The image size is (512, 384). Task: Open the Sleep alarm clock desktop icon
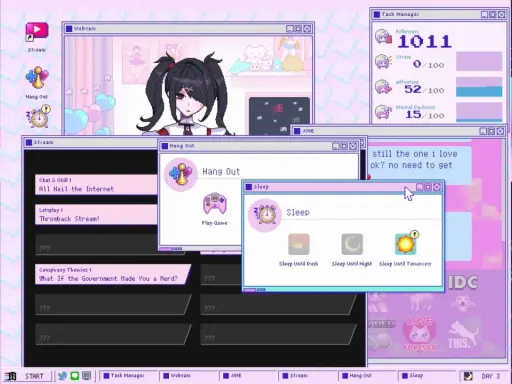(38, 116)
